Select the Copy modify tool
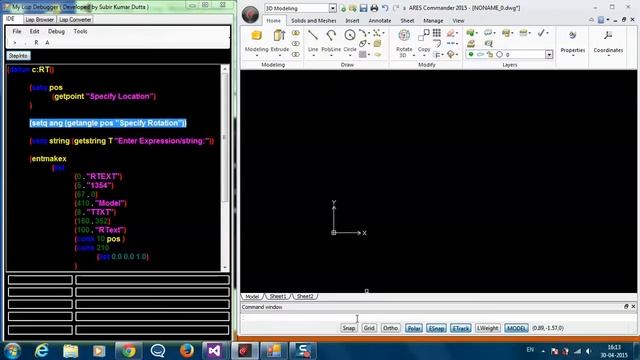This screenshot has width=640, height=360. click(424, 36)
